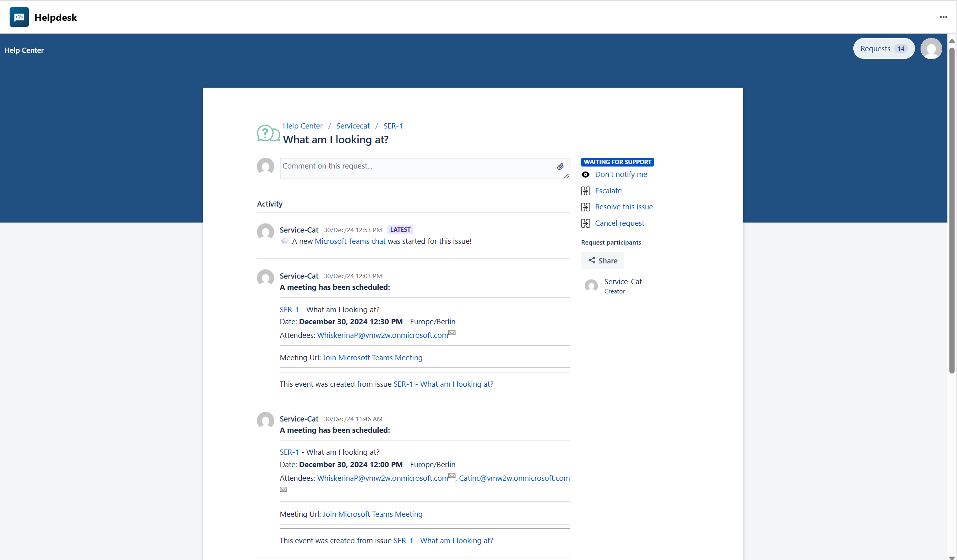Toggle the Don't notify me eye icon
The height and width of the screenshot is (560, 957).
[586, 175]
